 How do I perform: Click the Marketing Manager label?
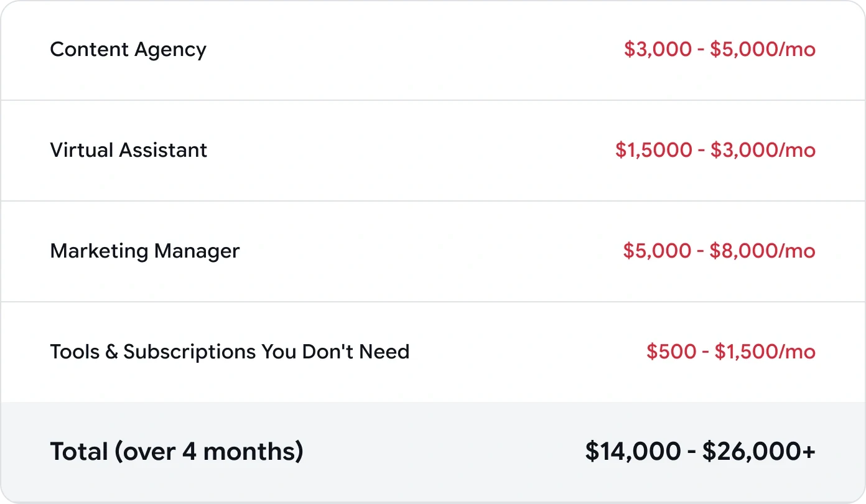point(145,251)
